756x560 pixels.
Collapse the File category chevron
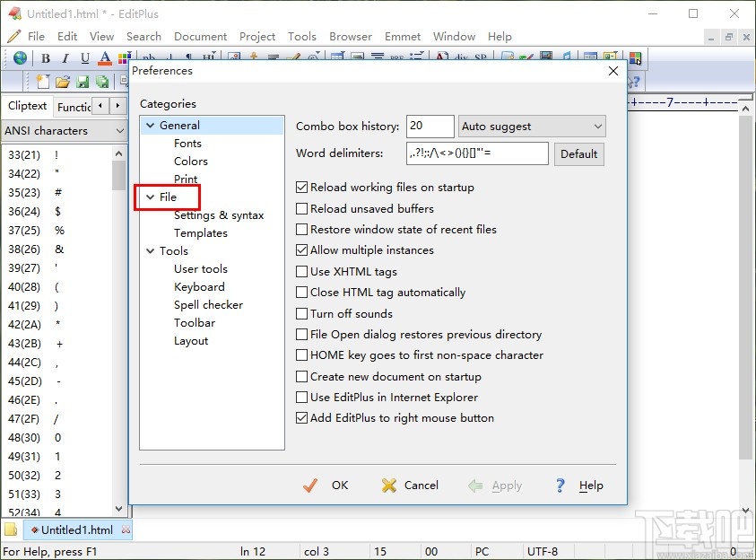151,197
